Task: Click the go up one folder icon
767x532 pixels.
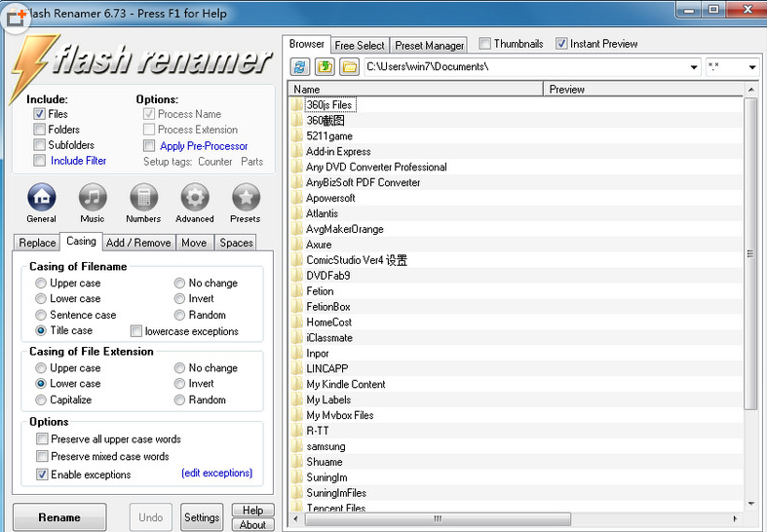Action: [x=325, y=66]
